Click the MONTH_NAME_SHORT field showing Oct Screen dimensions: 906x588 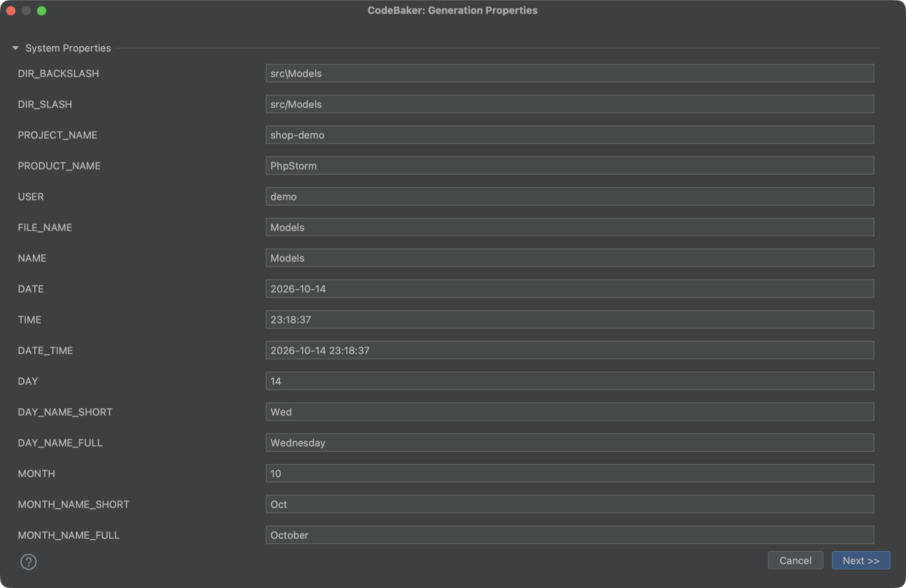pyautogui.click(x=570, y=504)
